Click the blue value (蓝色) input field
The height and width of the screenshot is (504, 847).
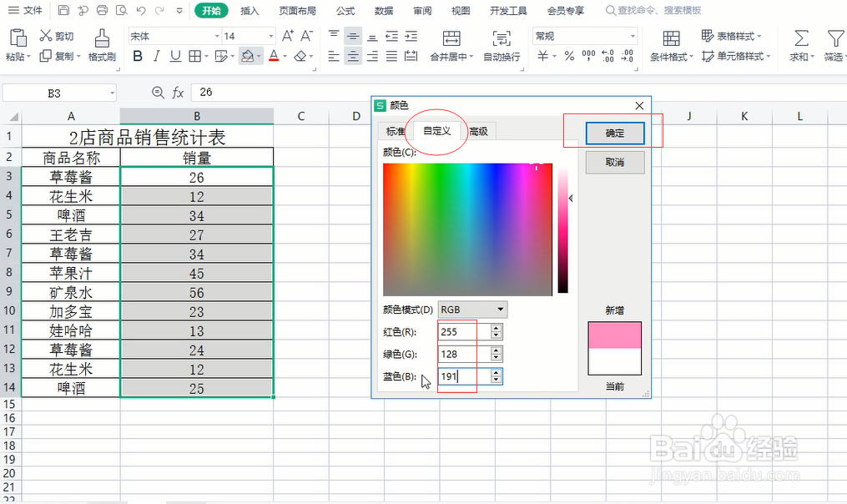coord(457,375)
